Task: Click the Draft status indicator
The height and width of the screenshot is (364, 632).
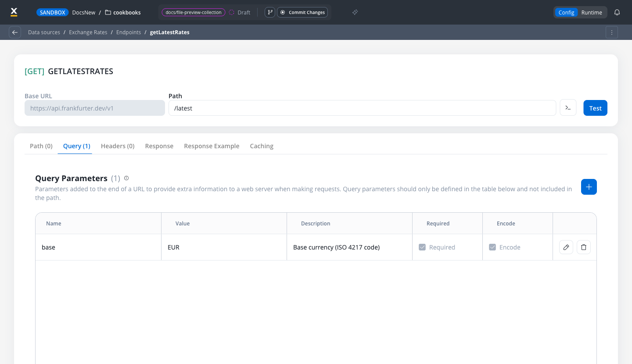Action: [240, 12]
